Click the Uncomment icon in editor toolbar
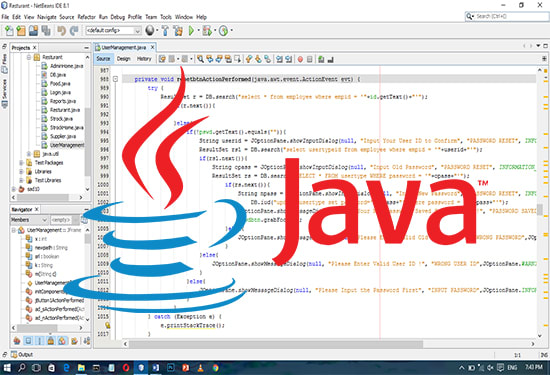 click(330, 59)
